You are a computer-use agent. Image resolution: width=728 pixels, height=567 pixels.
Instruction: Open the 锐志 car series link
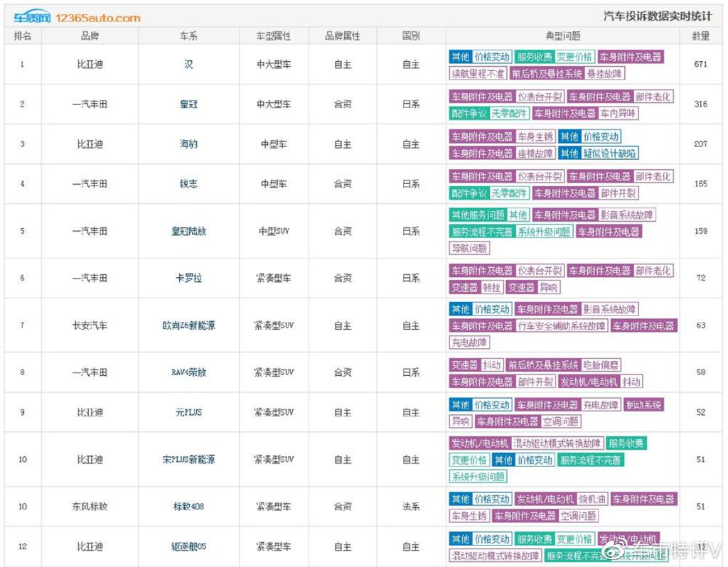[188, 184]
